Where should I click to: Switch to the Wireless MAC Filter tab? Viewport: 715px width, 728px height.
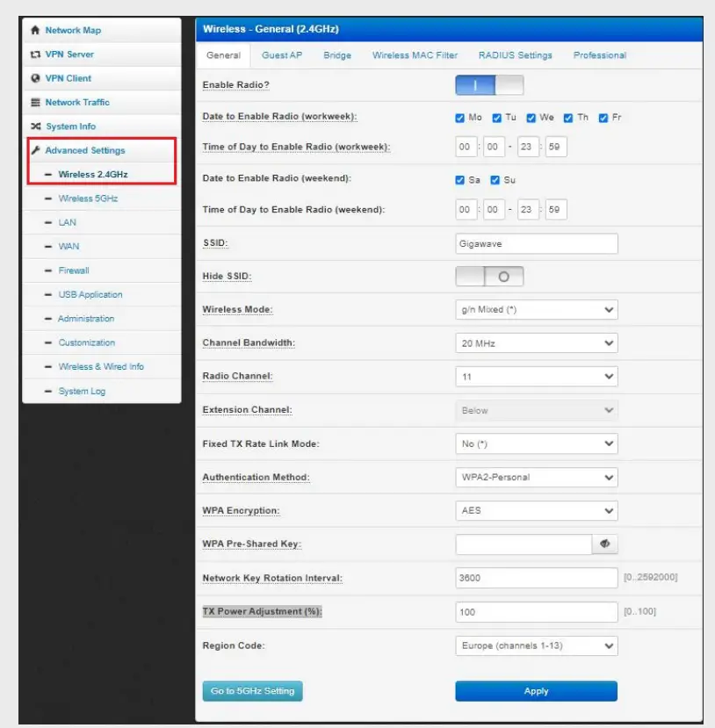tap(415, 55)
